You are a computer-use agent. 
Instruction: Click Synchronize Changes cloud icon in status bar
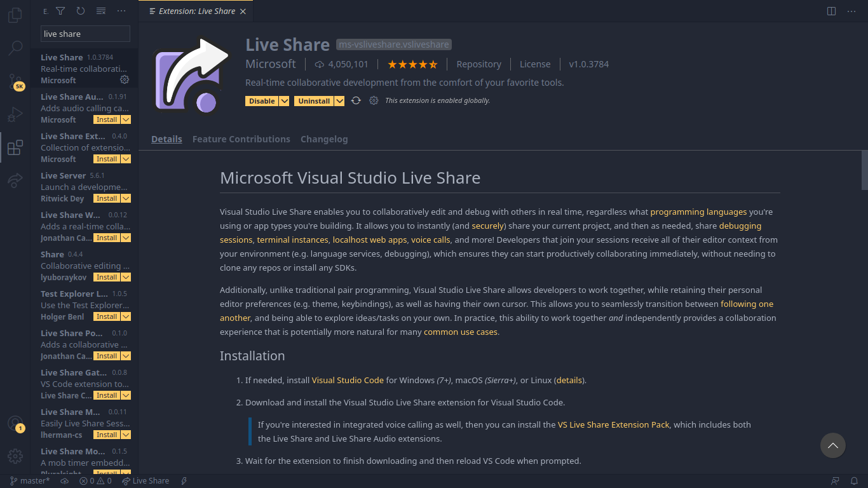64,481
